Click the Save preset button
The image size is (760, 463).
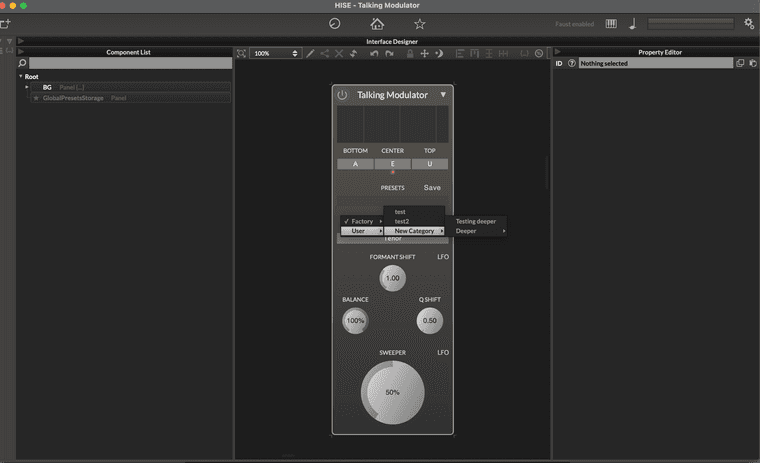(x=432, y=188)
